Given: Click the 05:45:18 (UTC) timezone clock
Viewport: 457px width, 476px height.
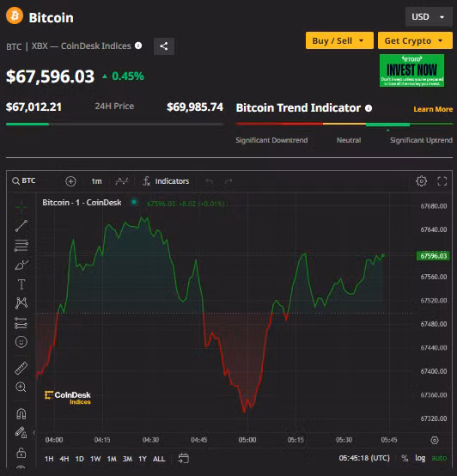Looking at the screenshot, I should point(364,458).
